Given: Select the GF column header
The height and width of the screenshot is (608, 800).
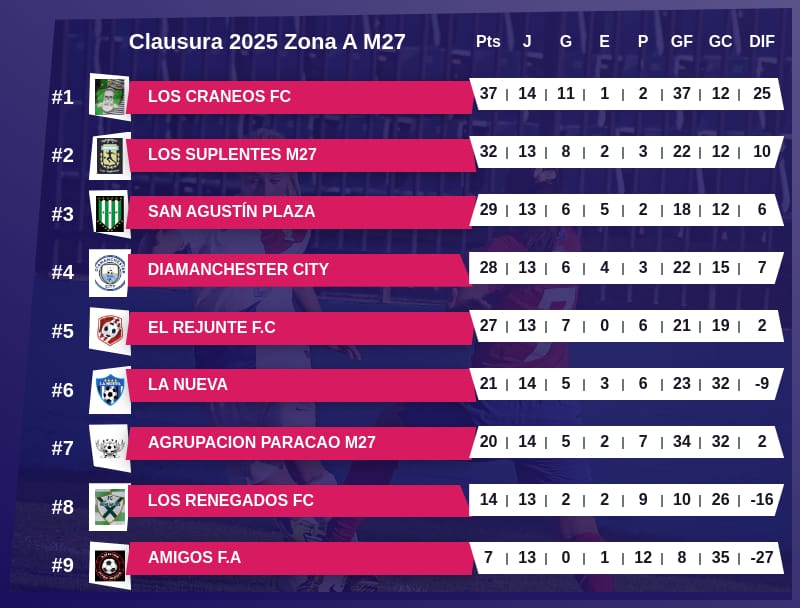Looking at the screenshot, I should [x=682, y=41].
